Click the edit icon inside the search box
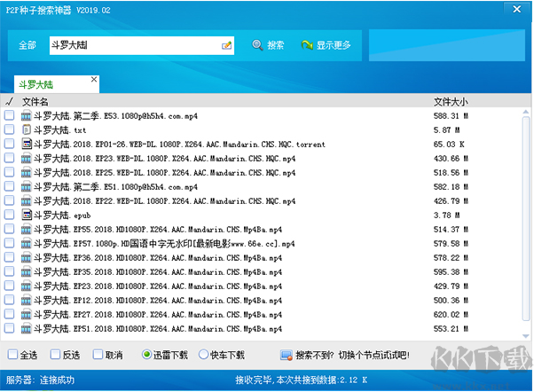Screen dimensions: 534x392 [x=226, y=45]
